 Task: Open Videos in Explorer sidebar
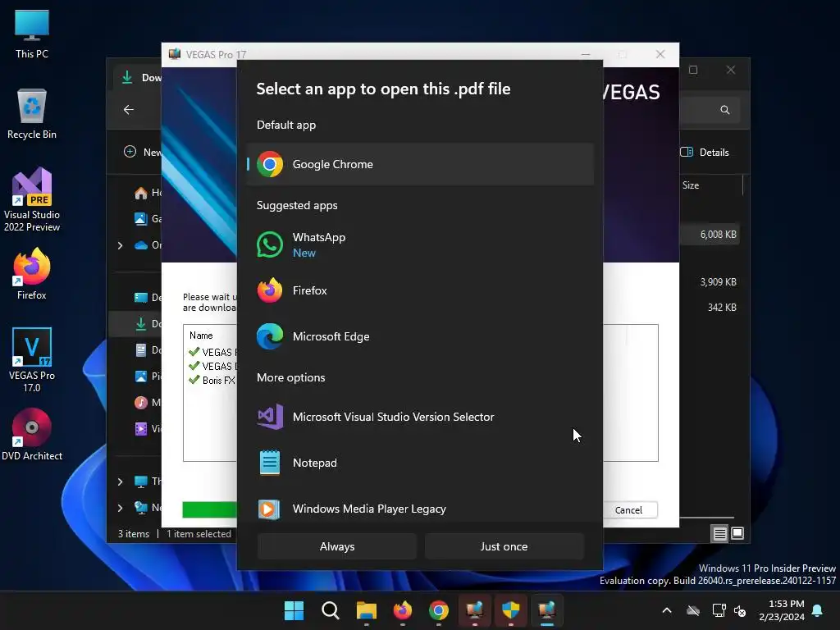pyautogui.click(x=147, y=428)
